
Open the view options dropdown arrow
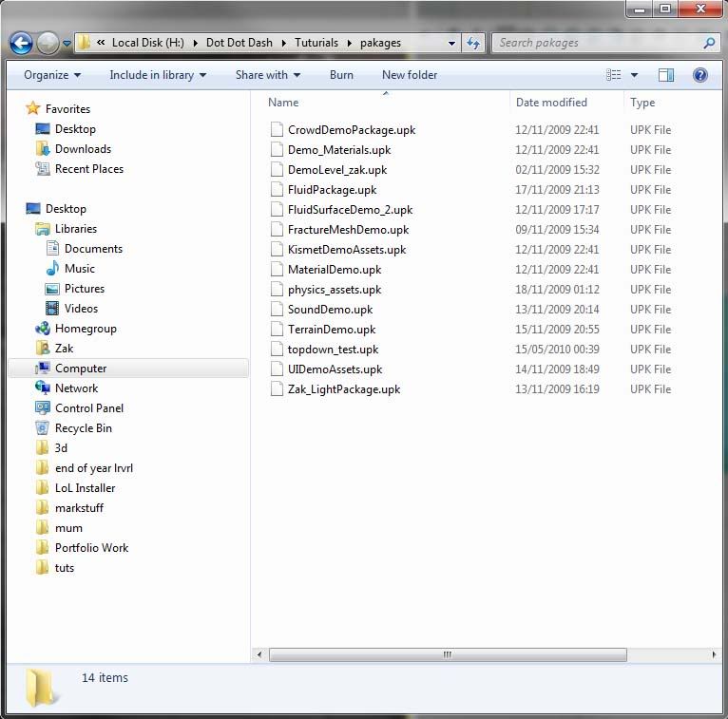click(x=634, y=75)
